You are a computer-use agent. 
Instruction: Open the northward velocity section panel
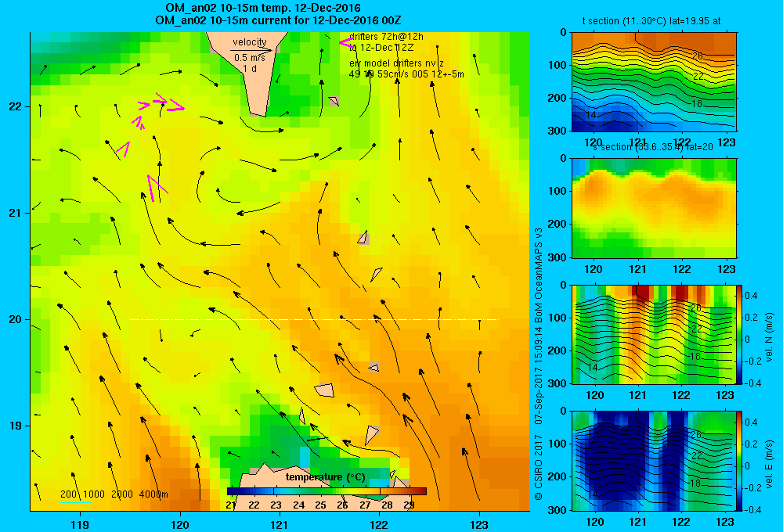654,334
